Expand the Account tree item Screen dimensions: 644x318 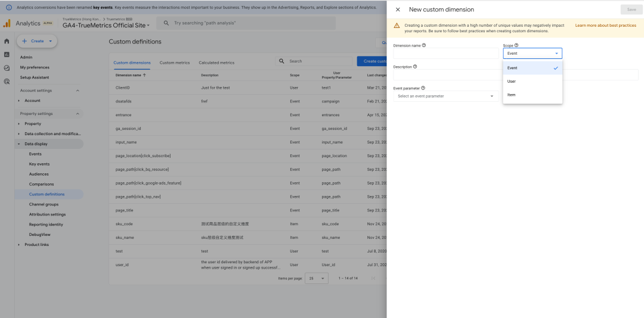click(x=19, y=101)
